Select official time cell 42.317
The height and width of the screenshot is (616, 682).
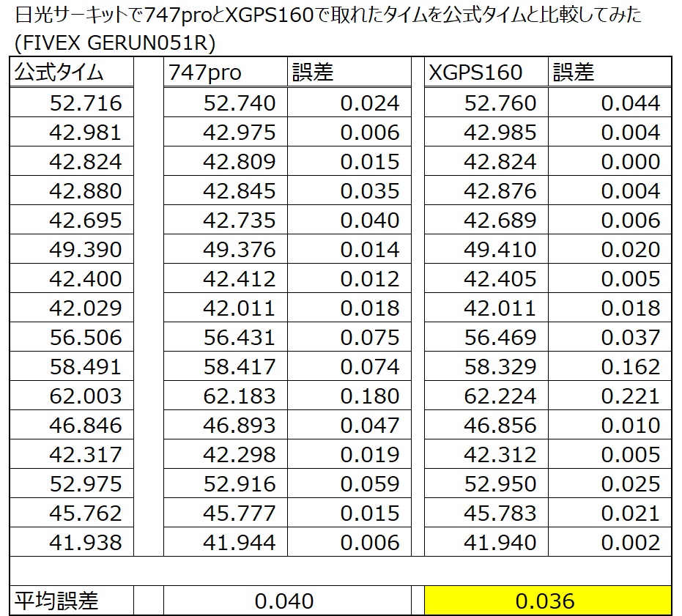[x=71, y=454]
